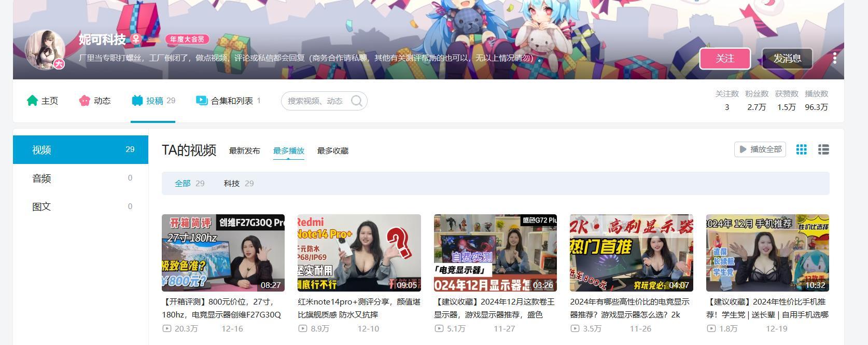868x345 pixels.
Task: Click the 播放数 96.3万 stat
Action: 816,100
